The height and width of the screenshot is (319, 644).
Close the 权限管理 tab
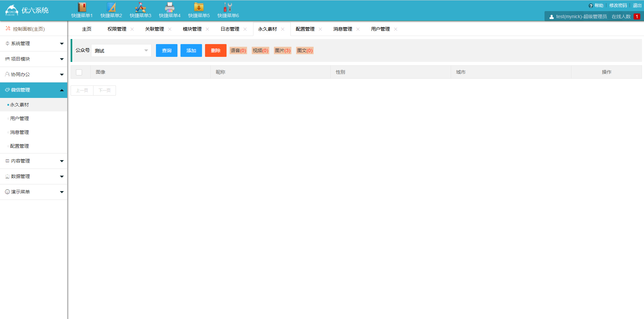coord(132,29)
